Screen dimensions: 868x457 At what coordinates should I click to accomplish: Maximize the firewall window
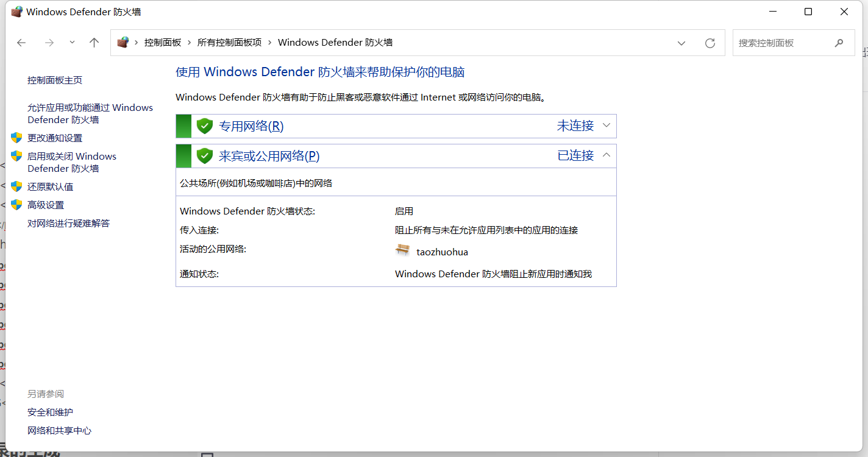pyautogui.click(x=808, y=12)
